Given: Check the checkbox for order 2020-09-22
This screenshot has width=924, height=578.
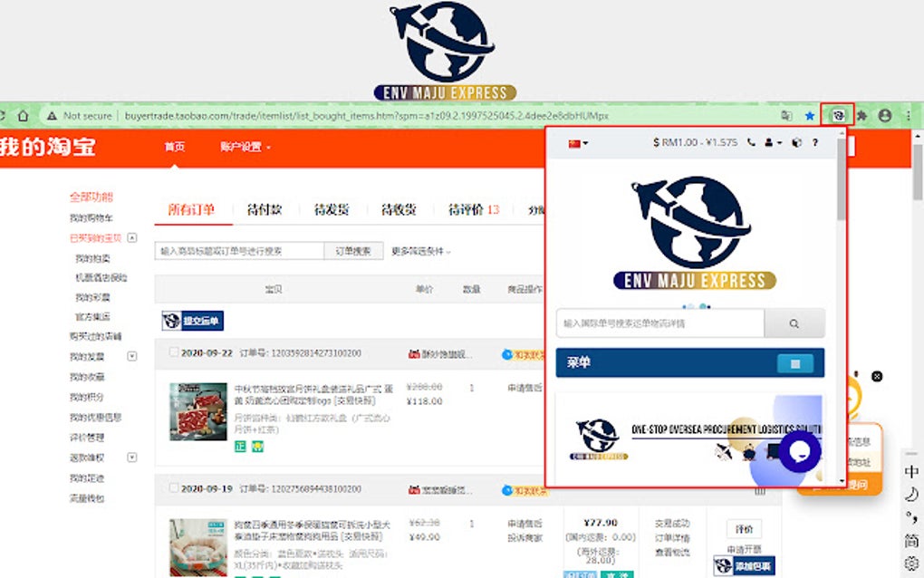Looking at the screenshot, I should [x=172, y=352].
